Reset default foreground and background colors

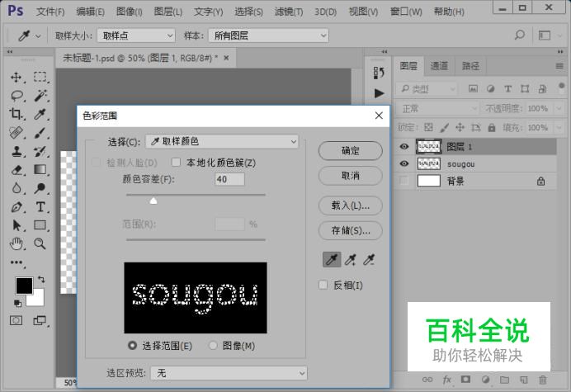pos(17,303)
